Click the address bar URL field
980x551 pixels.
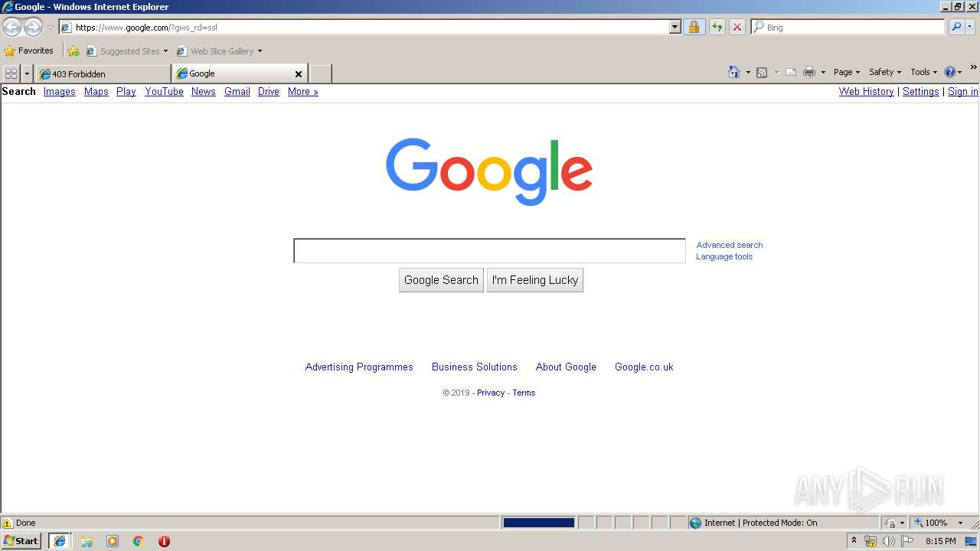point(371,28)
